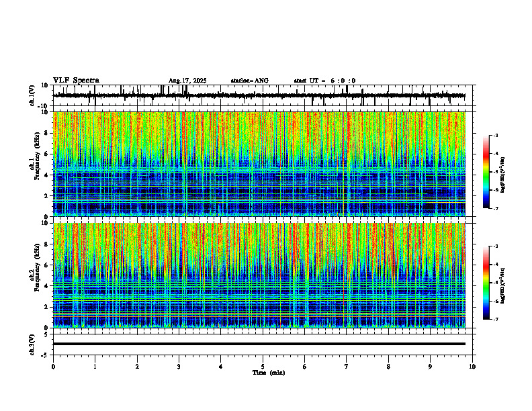The image size is (532, 411).
Task: Click the '8' kHz tick on ch.1 axis
Action: pyautogui.click(x=47, y=133)
